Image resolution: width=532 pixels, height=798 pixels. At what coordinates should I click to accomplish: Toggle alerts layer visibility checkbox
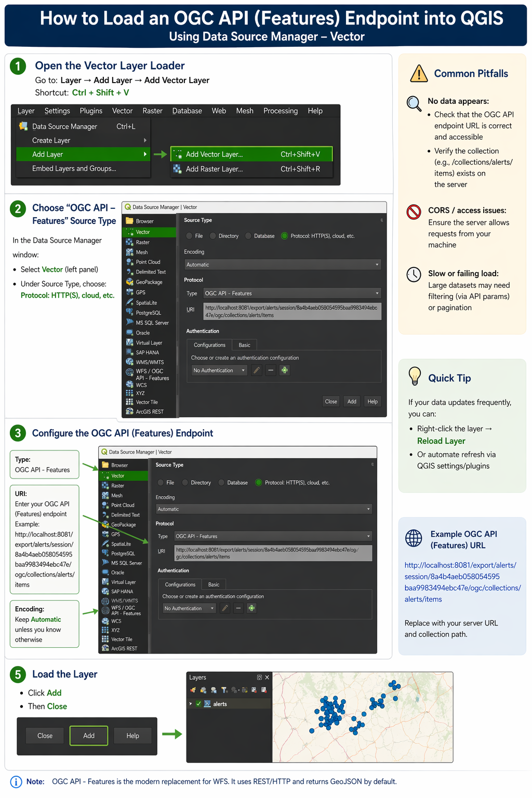198,704
